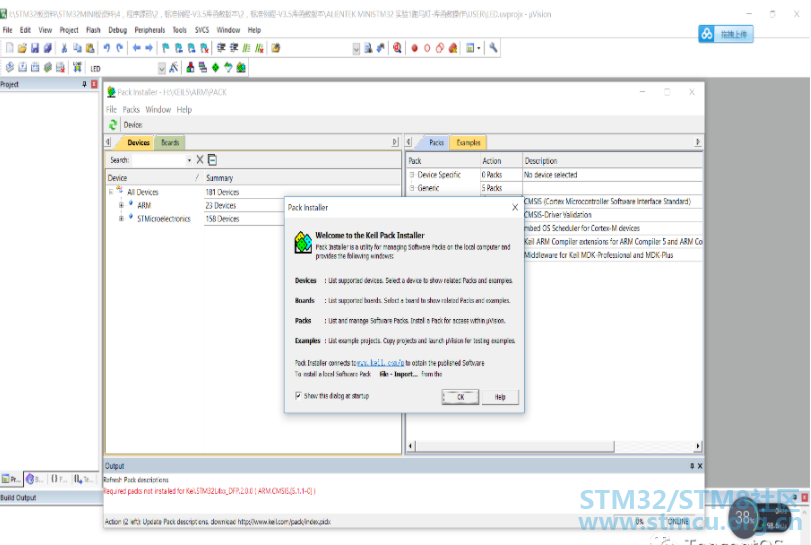Undo the last edit
This screenshot has width=811, height=545.
107,48
